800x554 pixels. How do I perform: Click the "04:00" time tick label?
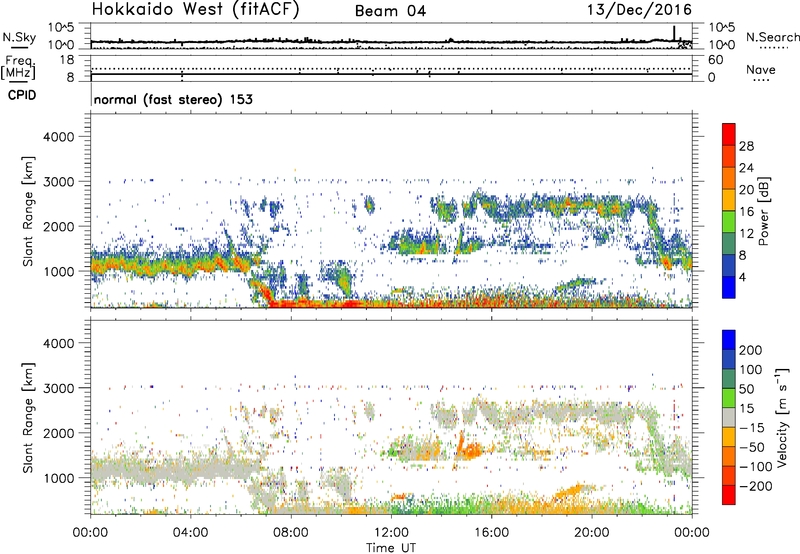[190, 533]
